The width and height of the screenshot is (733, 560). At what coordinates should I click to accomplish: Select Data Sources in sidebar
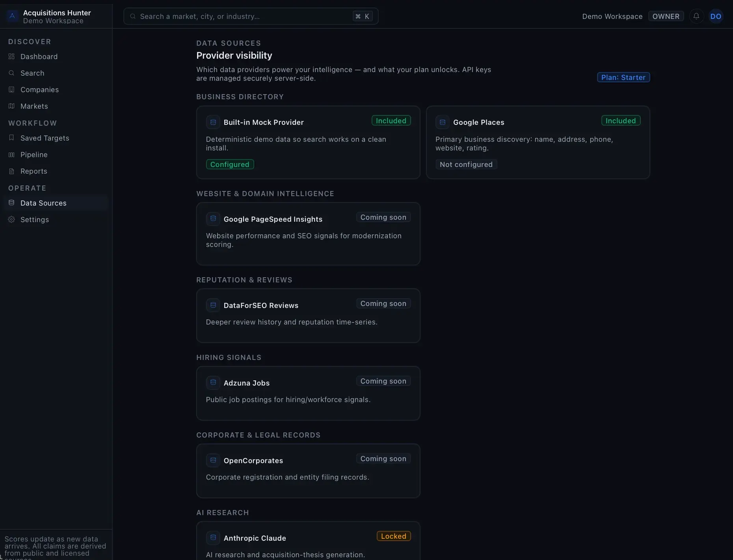point(56,203)
